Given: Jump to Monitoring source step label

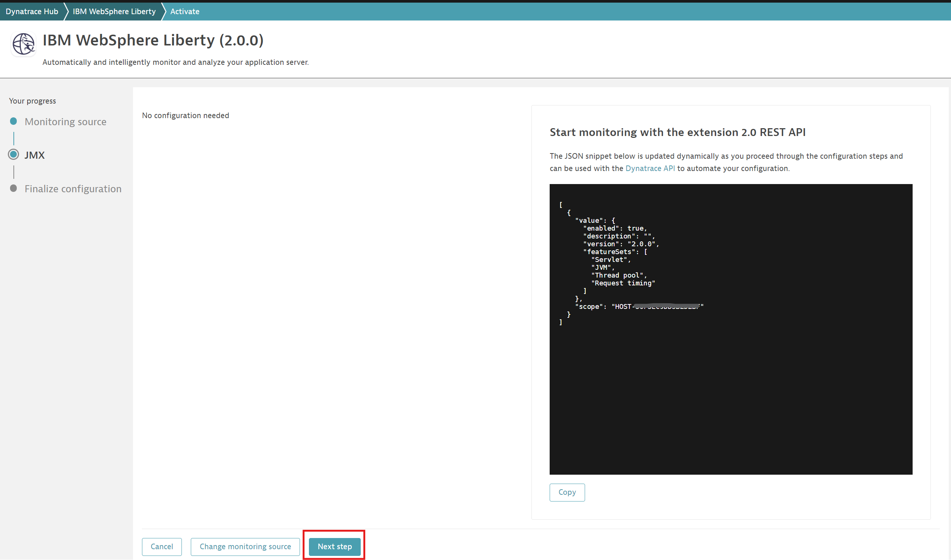Looking at the screenshot, I should coord(65,121).
